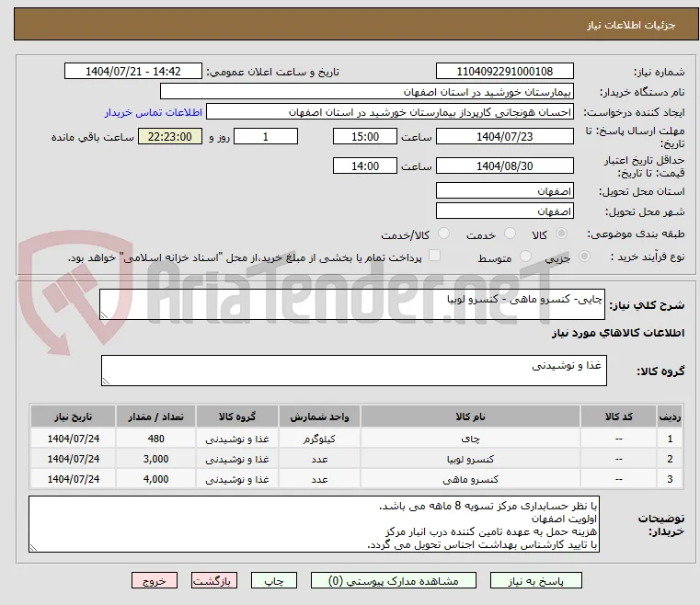700x605 pixels.
Task: Click the resize handle of توضیحات خریدار box
Action: click(33, 548)
